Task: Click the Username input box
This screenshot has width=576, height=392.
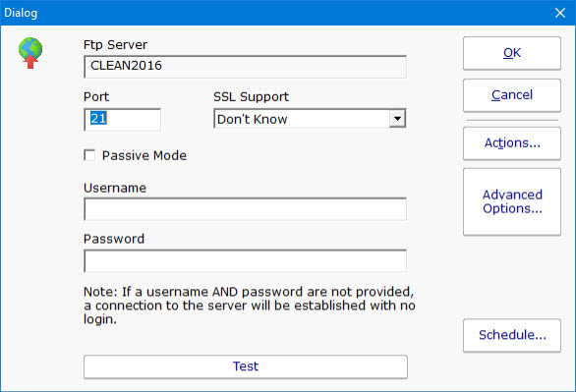Action: tap(245, 209)
